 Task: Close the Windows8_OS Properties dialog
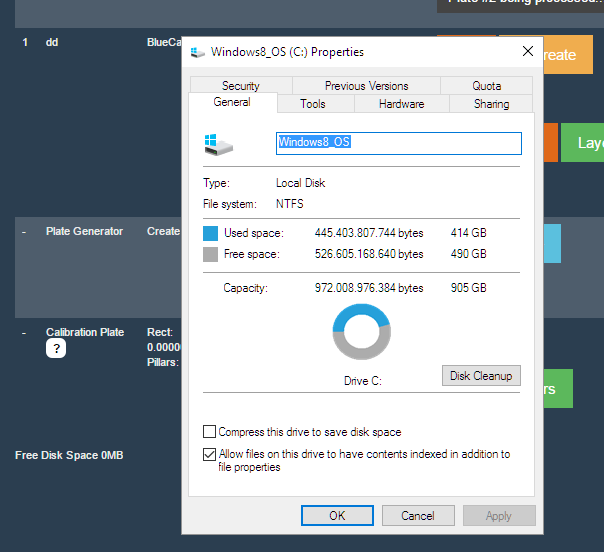click(x=528, y=51)
